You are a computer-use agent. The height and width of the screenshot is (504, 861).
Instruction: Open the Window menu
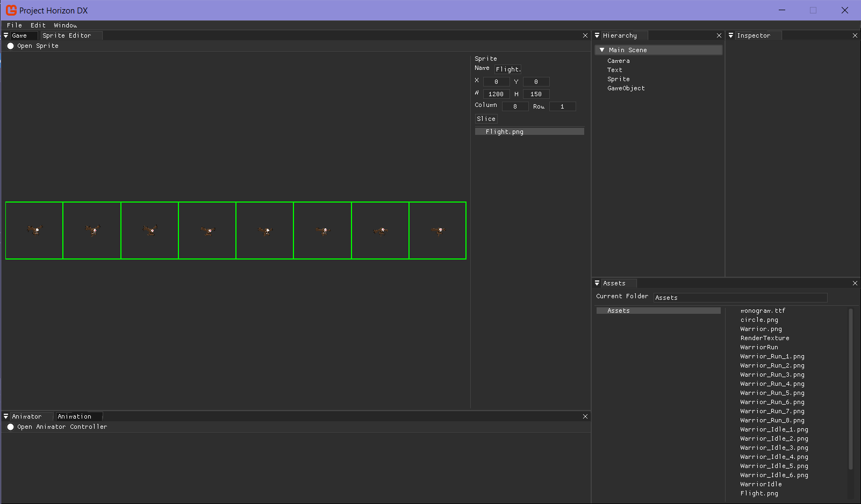click(x=65, y=25)
